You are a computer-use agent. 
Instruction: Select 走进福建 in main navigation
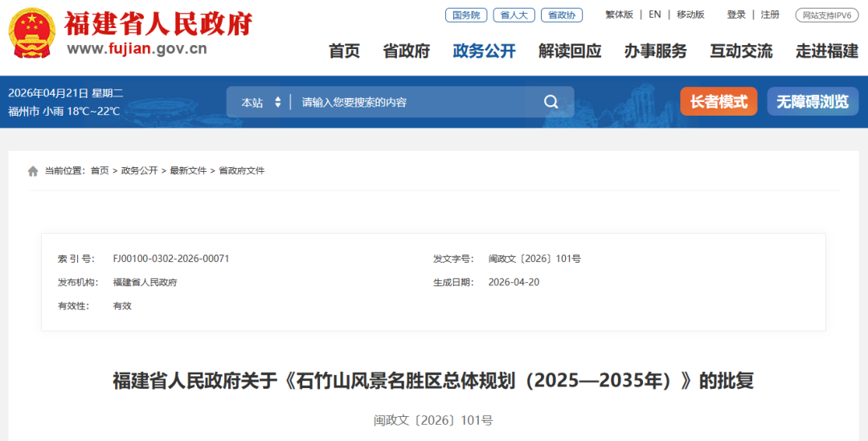[x=827, y=51]
